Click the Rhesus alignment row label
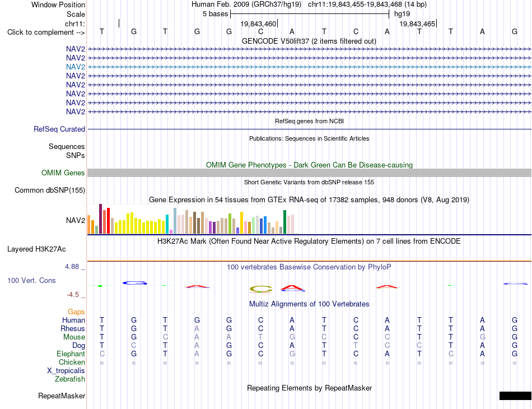This screenshot has height=409, width=532. pos(73,328)
